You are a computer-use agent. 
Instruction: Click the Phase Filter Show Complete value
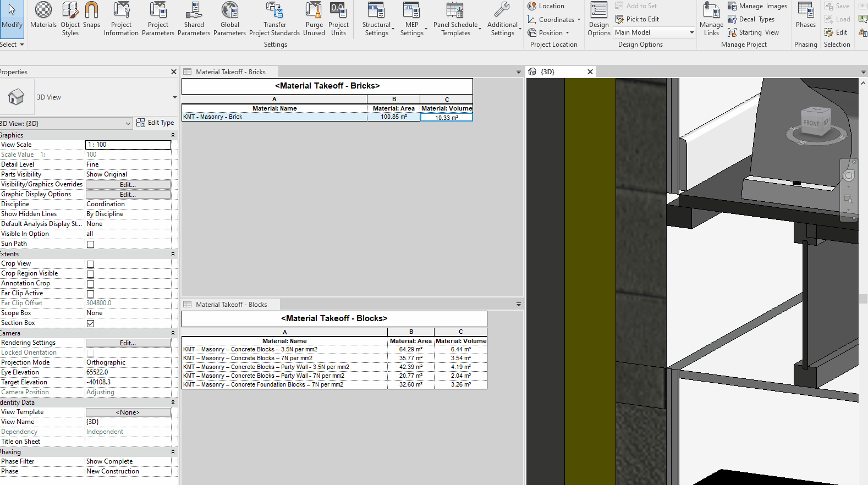tap(128, 461)
